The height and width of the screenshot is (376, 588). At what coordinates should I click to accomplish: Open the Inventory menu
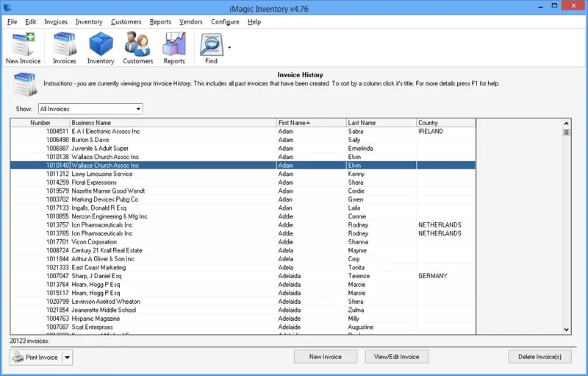[x=89, y=22]
